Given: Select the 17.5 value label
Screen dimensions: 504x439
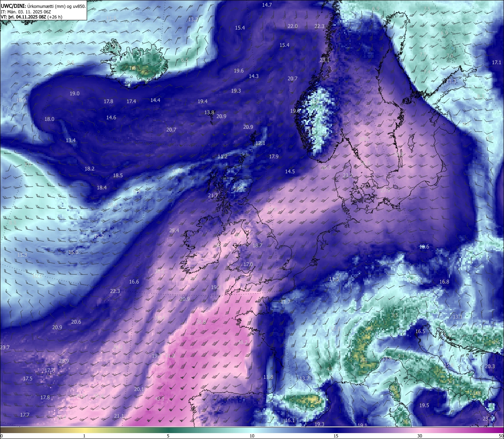Looking at the screenshot, I should tap(28, 379).
